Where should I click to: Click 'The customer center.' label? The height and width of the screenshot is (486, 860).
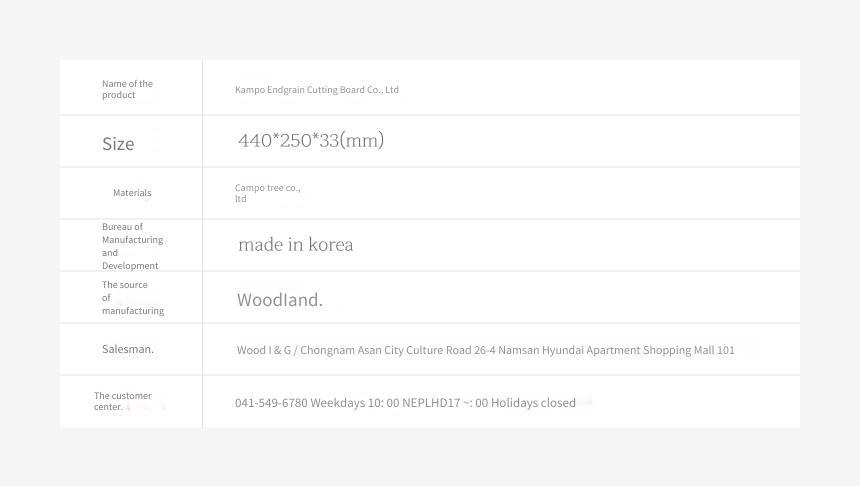pos(123,401)
